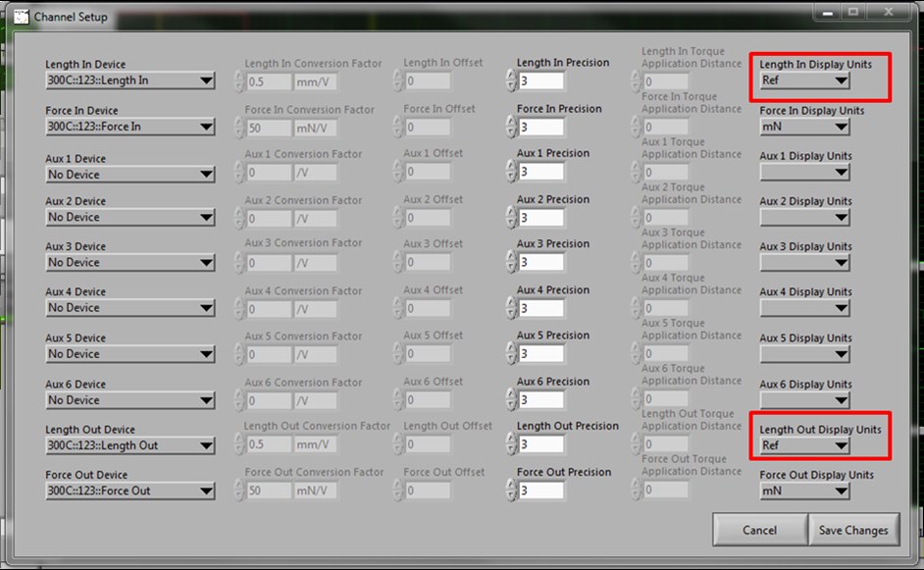Expand the Aux 5 Device dropdown
This screenshot has height=570, width=924.
(x=130, y=353)
